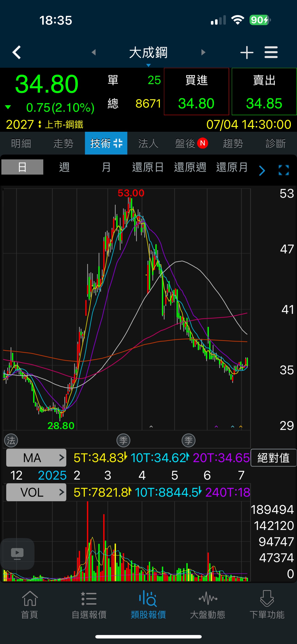Switch to previous stock with left triangle
The image size is (297, 644).
[94, 52]
